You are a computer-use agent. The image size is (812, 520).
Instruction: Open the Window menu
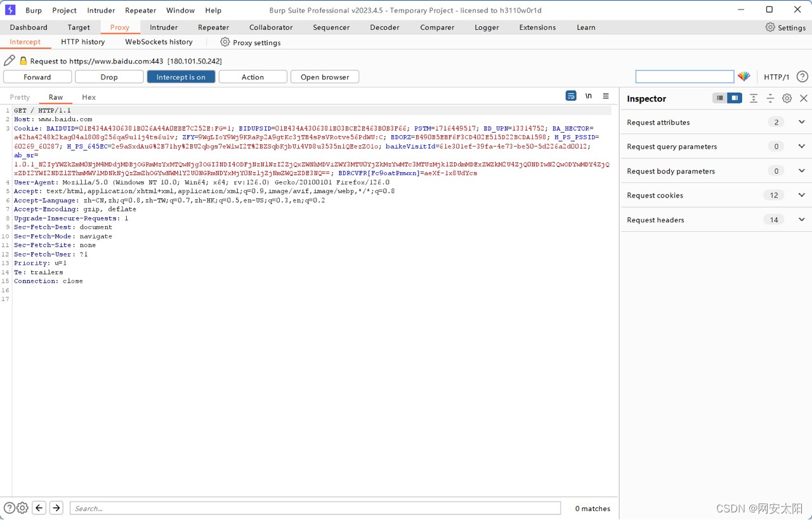point(180,10)
